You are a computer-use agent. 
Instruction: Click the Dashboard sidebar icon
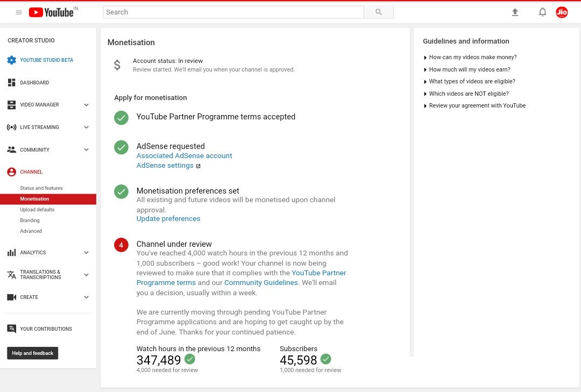tap(11, 83)
